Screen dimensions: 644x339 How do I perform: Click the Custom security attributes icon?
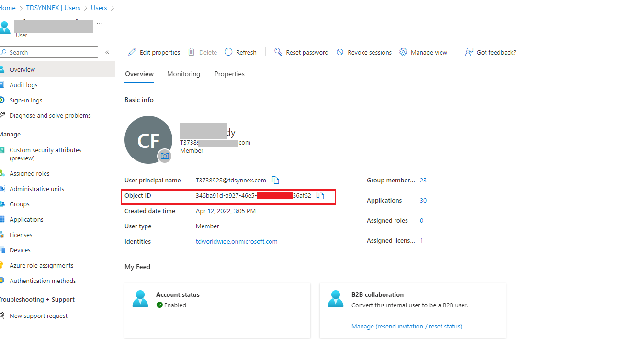click(x=2, y=150)
